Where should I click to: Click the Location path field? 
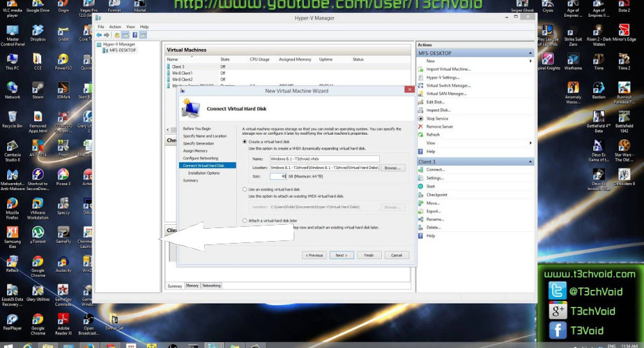coord(325,168)
